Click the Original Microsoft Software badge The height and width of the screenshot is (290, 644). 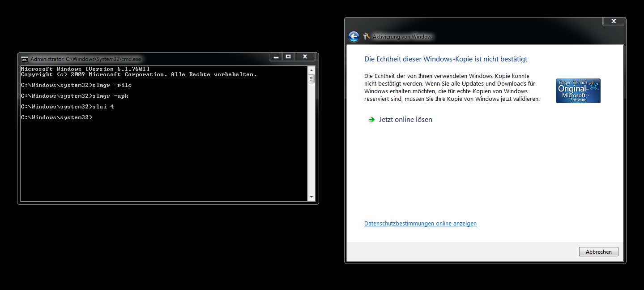(x=578, y=91)
